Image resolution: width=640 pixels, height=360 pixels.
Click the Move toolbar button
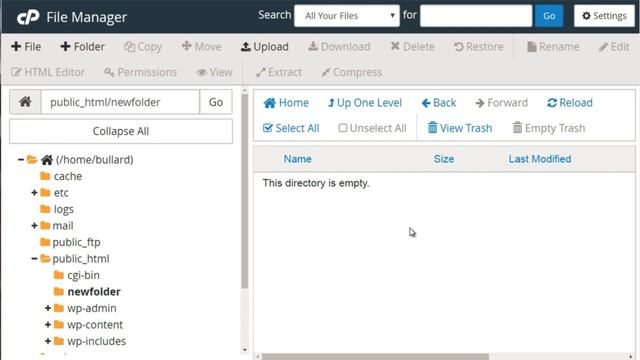(202, 47)
